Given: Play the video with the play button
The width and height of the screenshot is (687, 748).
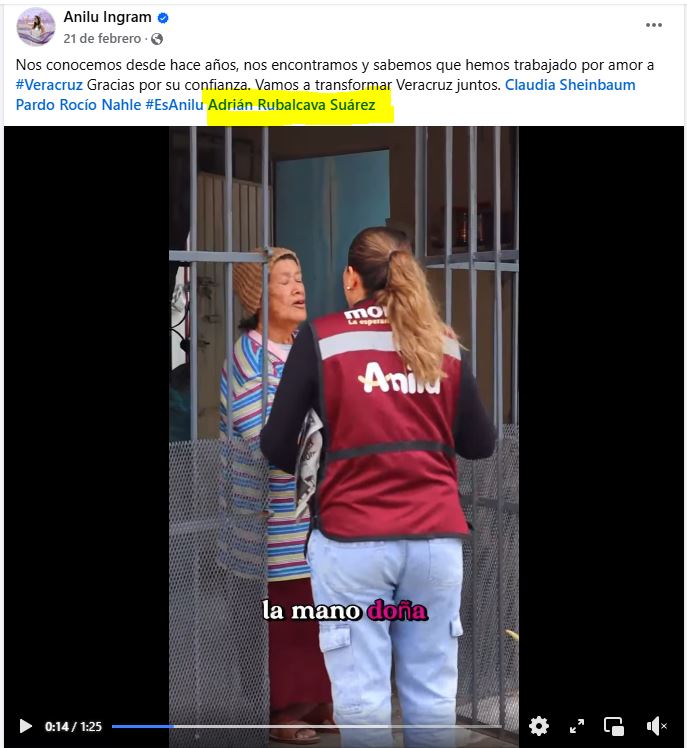Looking at the screenshot, I should [x=25, y=727].
